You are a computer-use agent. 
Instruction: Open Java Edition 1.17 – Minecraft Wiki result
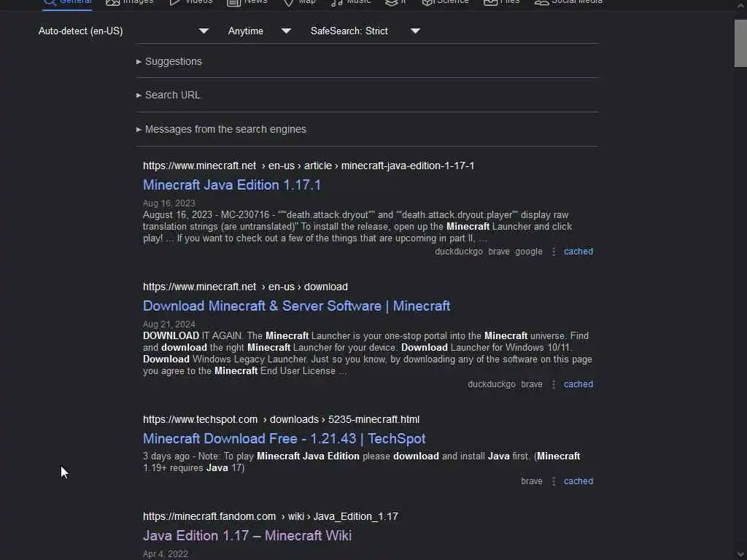[247, 535]
